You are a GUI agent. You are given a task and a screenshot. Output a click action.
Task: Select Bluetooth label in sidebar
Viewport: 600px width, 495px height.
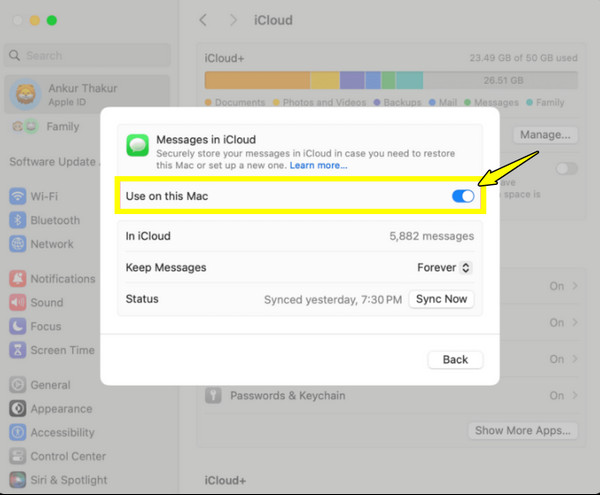55,220
